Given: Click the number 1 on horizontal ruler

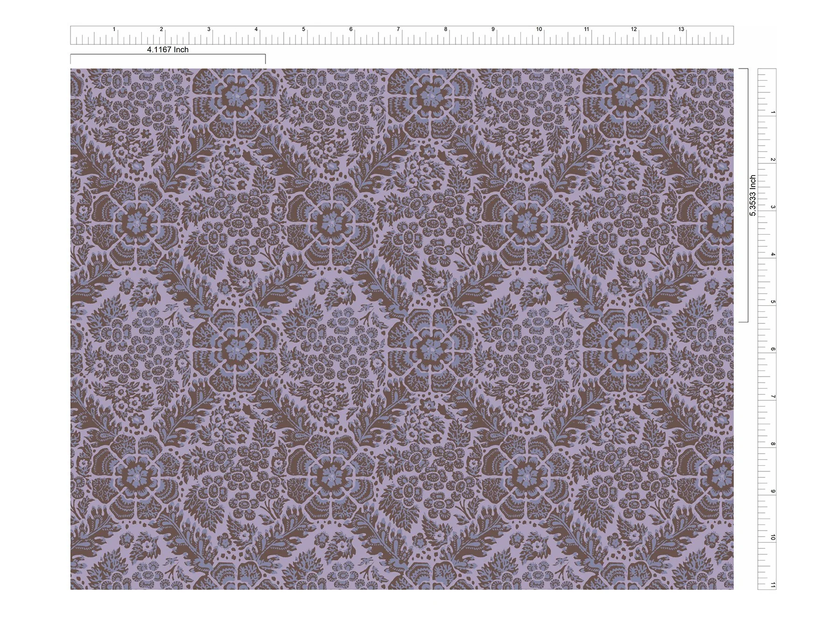Looking at the screenshot, I should coord(114,29).
